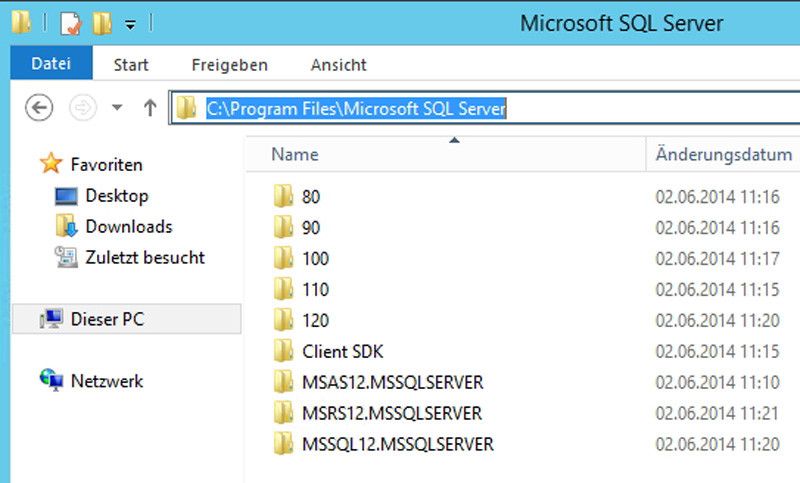The width and height of the screenshot is (800, 483).
Task: Click the Netzwerk icon in the sidebar
Action: click(x=51, y=381)
